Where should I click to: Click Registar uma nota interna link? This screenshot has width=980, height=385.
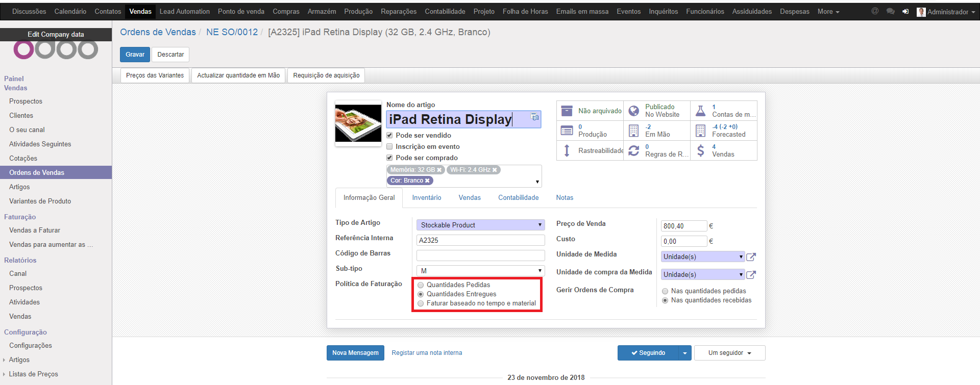(427, 353)
